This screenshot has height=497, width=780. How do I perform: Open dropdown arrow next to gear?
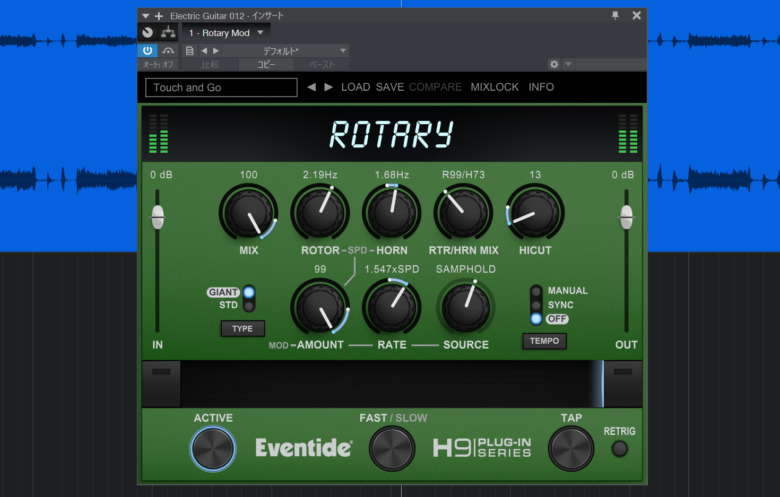tap(568, 64)
